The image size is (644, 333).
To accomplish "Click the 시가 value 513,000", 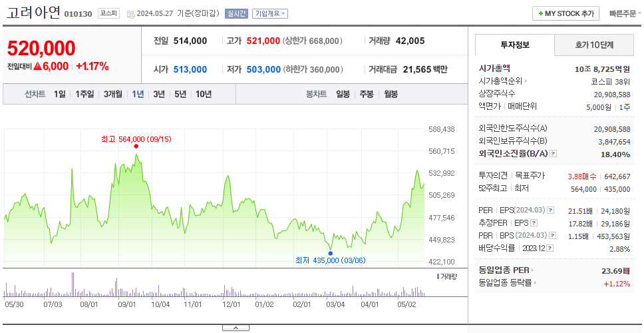I will tap(190, 69).
